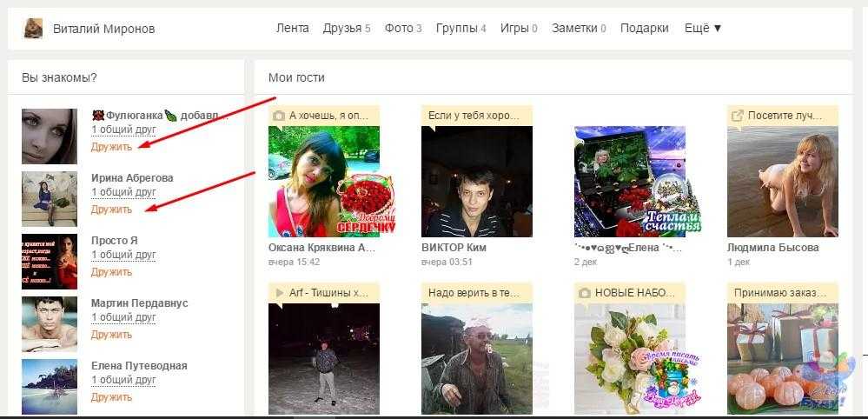The height and width of the screenshot is (419, 868).
Task: Open Оксана Кряквина guest photo
Action: click(x=324, y=181)
